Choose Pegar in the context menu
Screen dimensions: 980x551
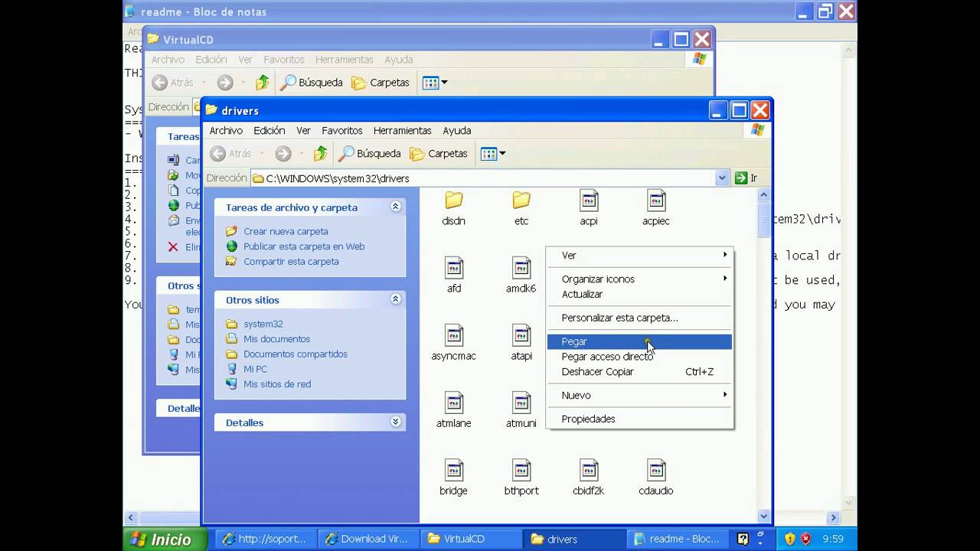click(640, 341)
